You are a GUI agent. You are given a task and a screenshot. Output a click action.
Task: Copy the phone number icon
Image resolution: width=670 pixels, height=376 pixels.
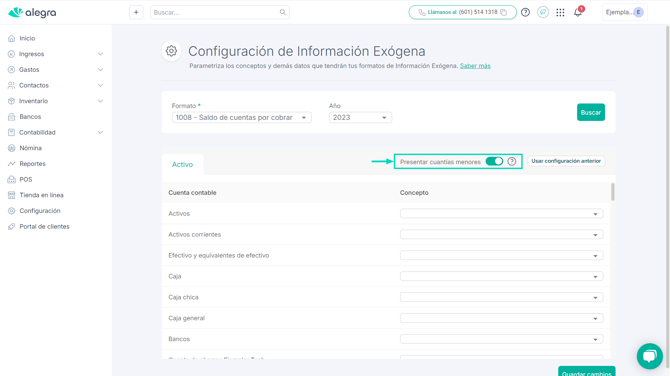pyautogui.click(x=504, y=12)
